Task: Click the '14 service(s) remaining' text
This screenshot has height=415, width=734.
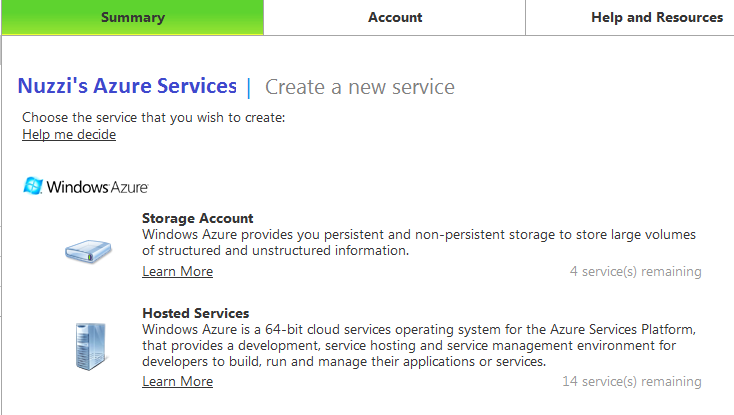Action: (x=631, y=382)
